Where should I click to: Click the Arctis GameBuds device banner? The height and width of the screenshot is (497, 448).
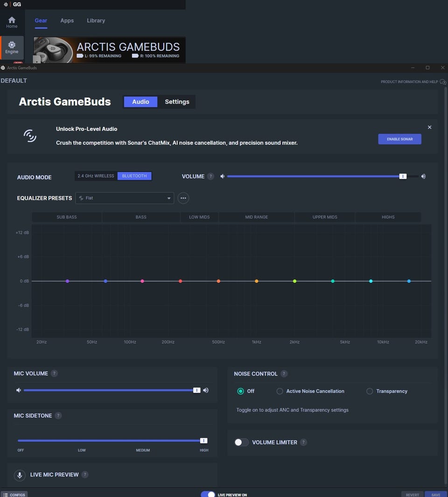click(x=110, y=50)
